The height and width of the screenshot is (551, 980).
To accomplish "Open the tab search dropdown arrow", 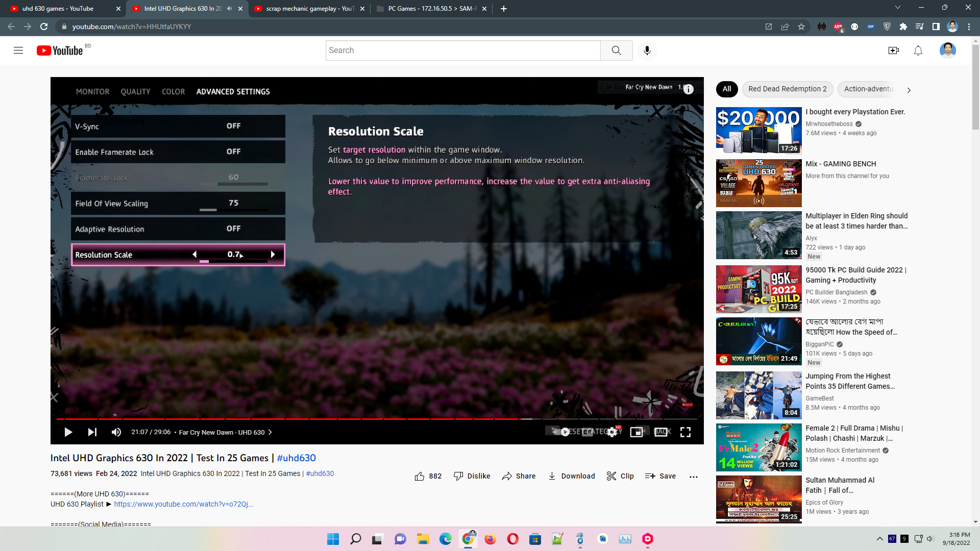I will pyautogui.click(x=898, y=8).
